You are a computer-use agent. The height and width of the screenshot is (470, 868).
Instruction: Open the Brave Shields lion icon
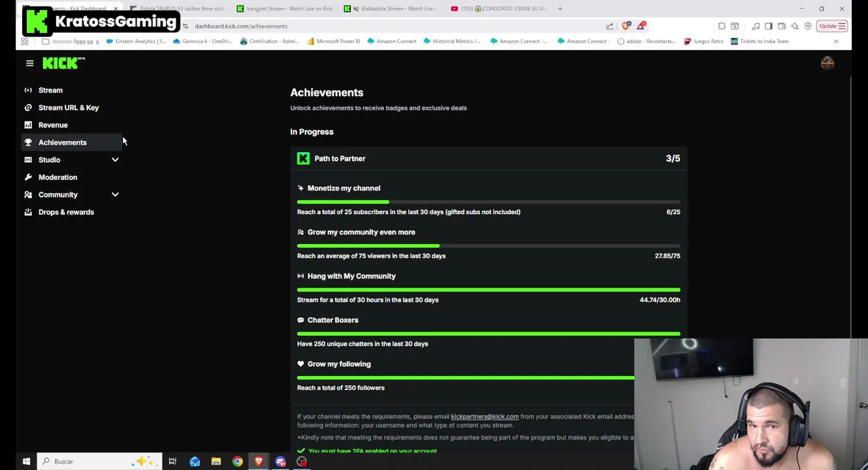(626, 26)
